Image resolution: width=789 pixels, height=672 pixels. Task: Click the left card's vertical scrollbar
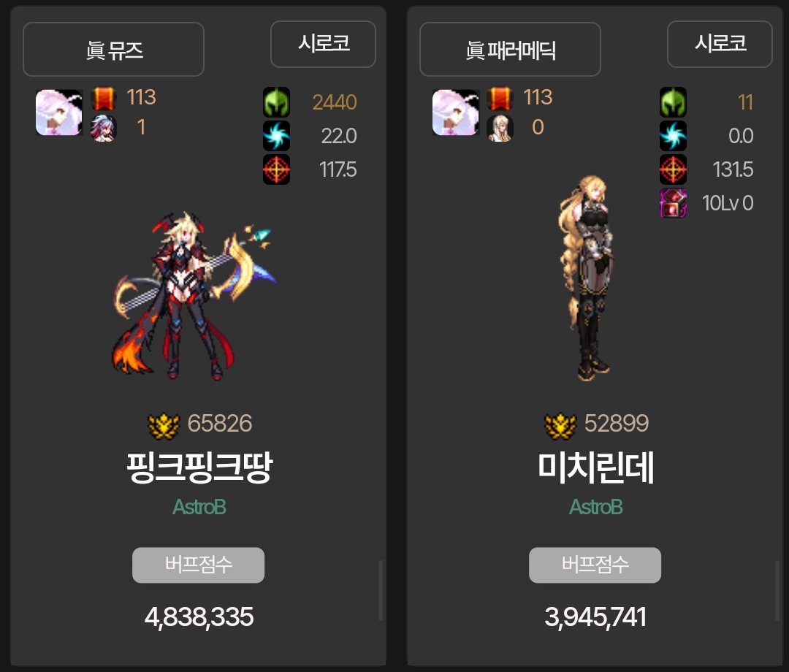381,590
